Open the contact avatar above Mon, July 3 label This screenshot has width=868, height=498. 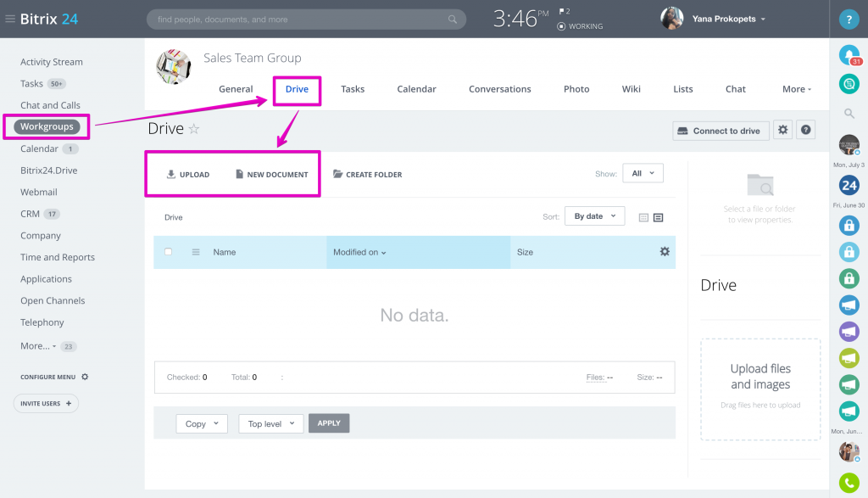[x=849, y=145]
